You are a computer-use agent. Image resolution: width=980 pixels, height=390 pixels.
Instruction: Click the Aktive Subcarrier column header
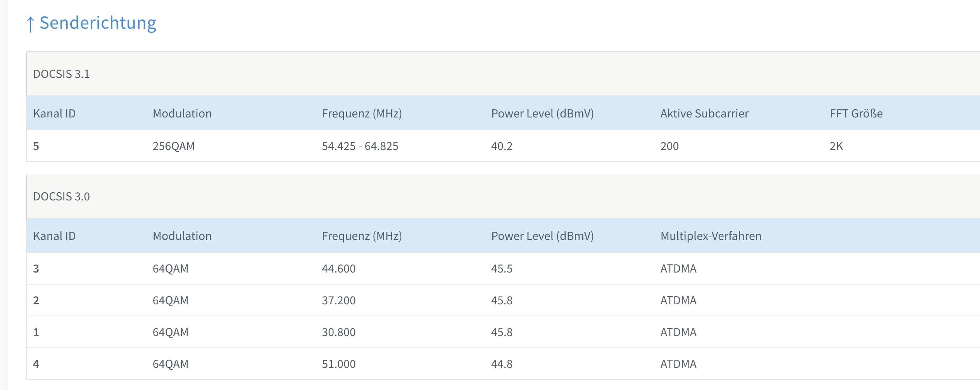[x=704, y=114]
